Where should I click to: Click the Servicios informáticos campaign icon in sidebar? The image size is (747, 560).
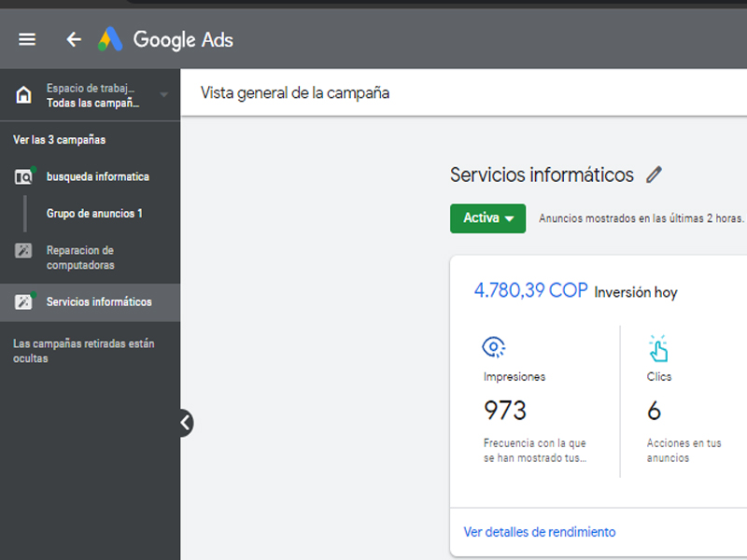[x=23, y=302]
